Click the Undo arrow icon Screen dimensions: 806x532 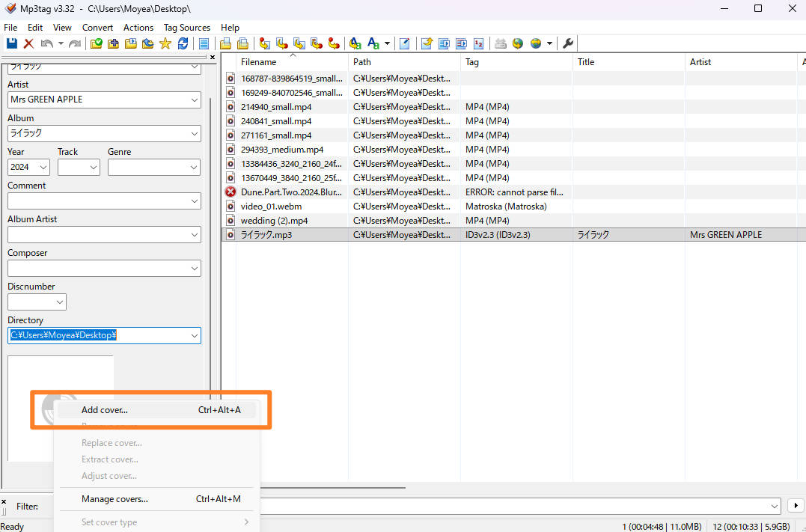(x=47, y=44)
